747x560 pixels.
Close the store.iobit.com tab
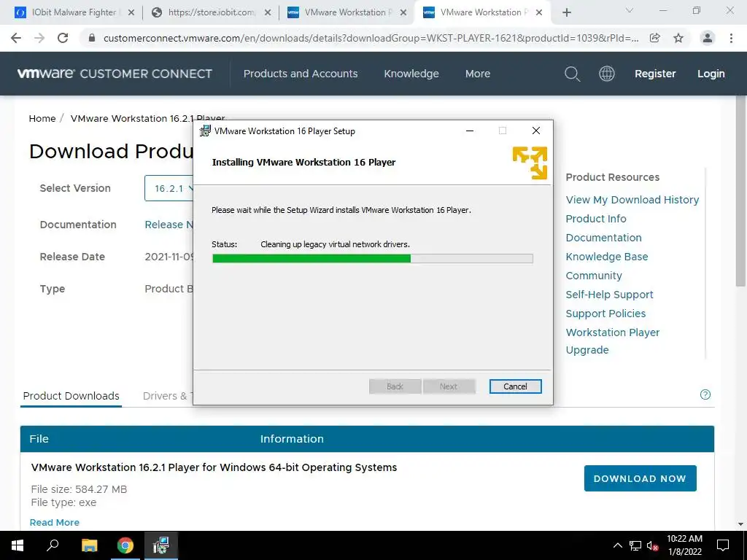click(x=268, y=12)
